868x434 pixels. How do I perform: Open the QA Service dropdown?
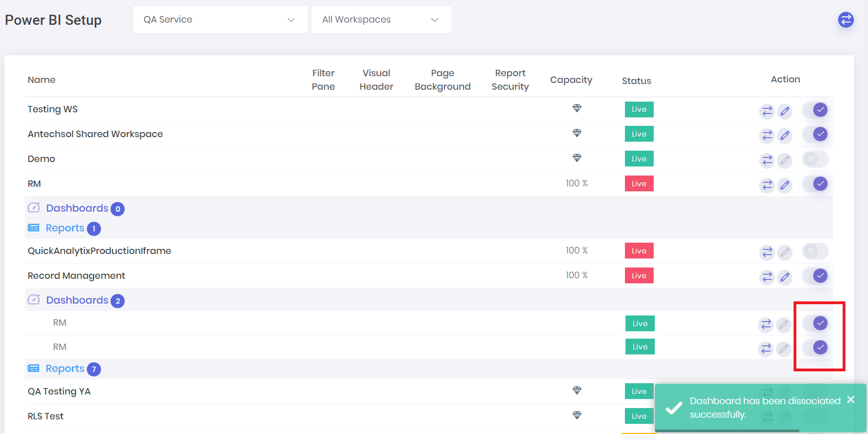(x=220, y=19)
